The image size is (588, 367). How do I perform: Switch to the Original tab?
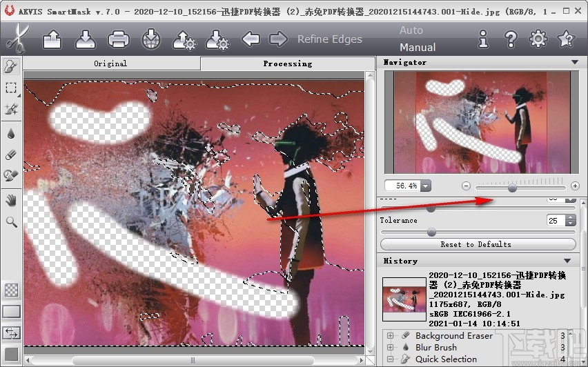pos(111,63)
